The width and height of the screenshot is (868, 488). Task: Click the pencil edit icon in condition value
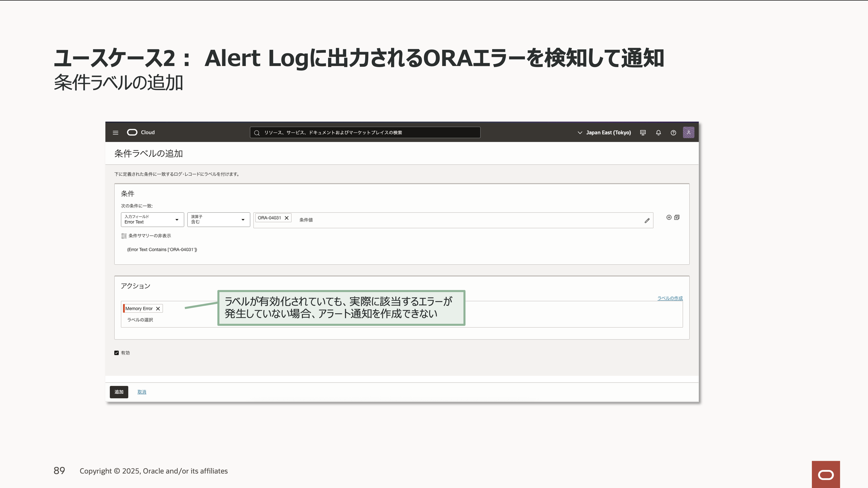coord(647,220)
